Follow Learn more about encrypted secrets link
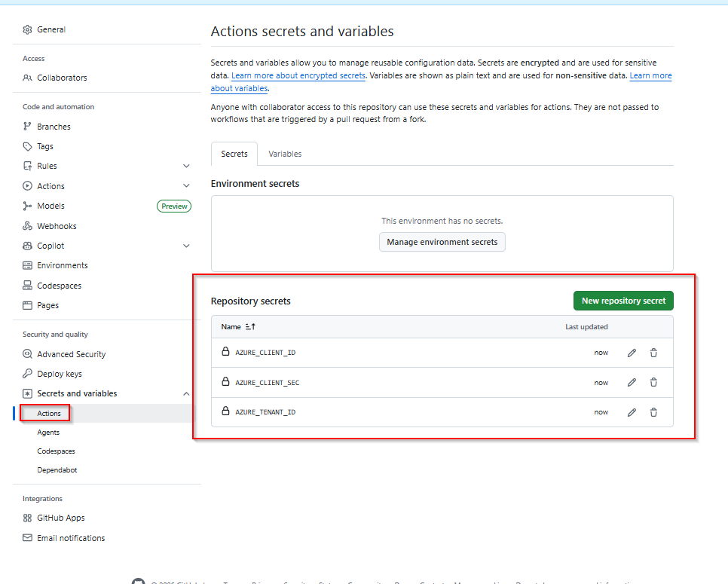Viewport: 728px width, 584px height. [298, 75]
